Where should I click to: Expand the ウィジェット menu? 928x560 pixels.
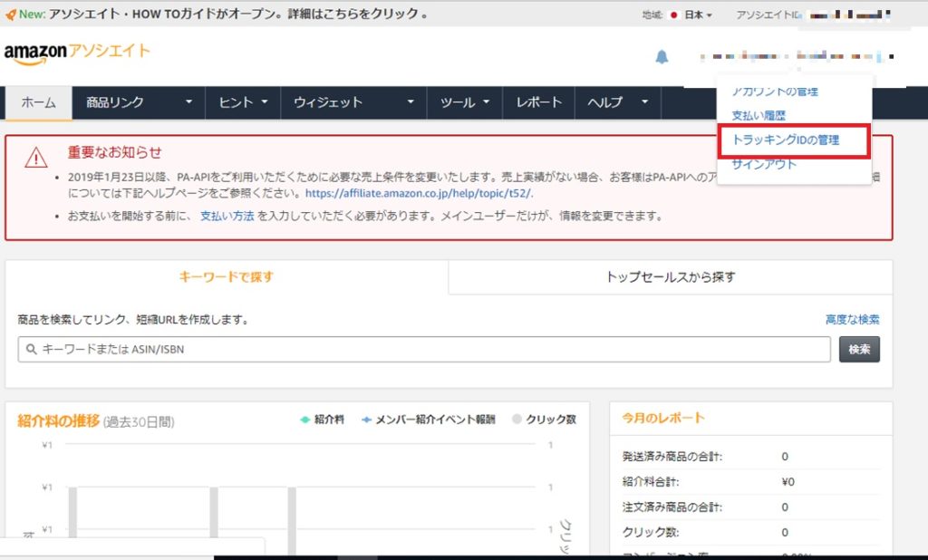coord(353,103)
